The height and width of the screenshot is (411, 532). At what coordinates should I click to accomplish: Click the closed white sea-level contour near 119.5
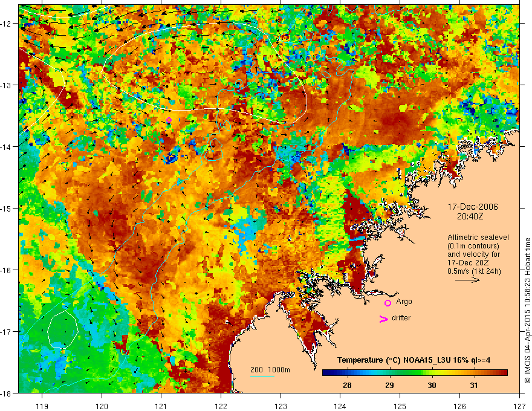(x=63, y=329)
